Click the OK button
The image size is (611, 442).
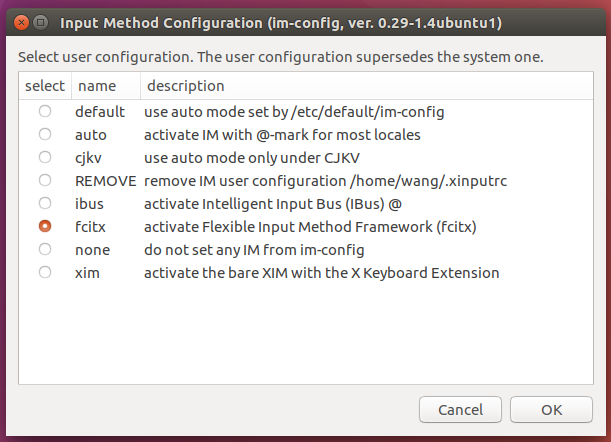(551, 410)
